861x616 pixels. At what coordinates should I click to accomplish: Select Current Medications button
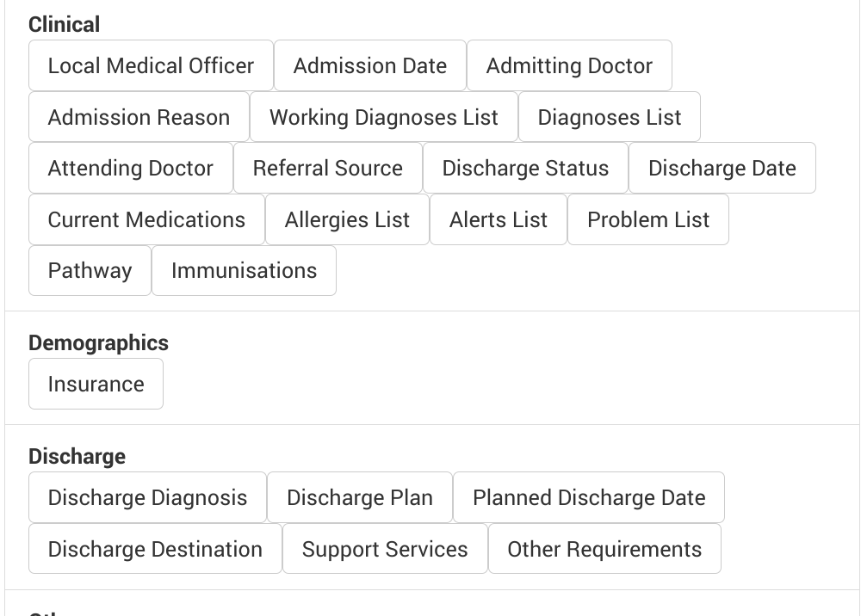tap(146, 219)
